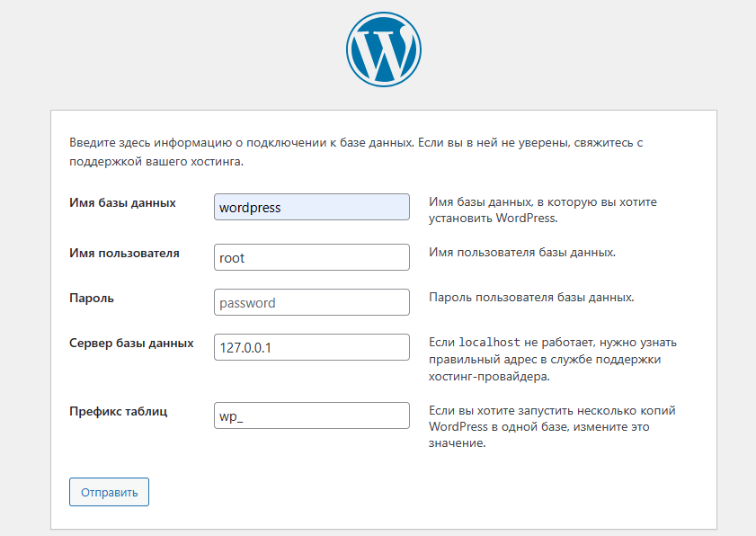Image resolution: width=756 pixels, height=536 pixels.
Task: Click the Префикс таблиц label
Action: click(x=118, y=412)
